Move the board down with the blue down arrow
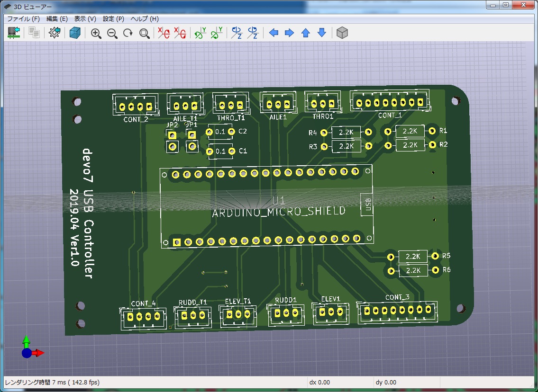Image resolution: width=538 pixels, height=392 pixels. pos(322,33)
